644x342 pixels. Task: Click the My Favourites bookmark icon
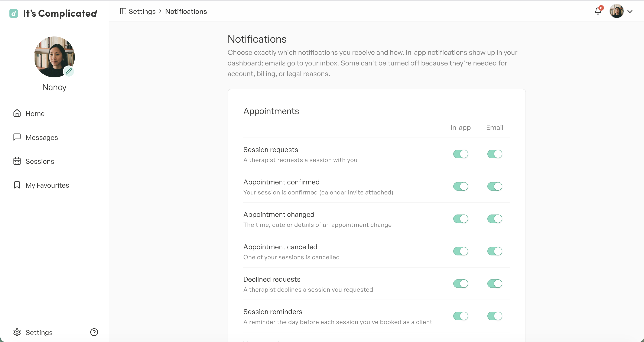click(17, 185)
